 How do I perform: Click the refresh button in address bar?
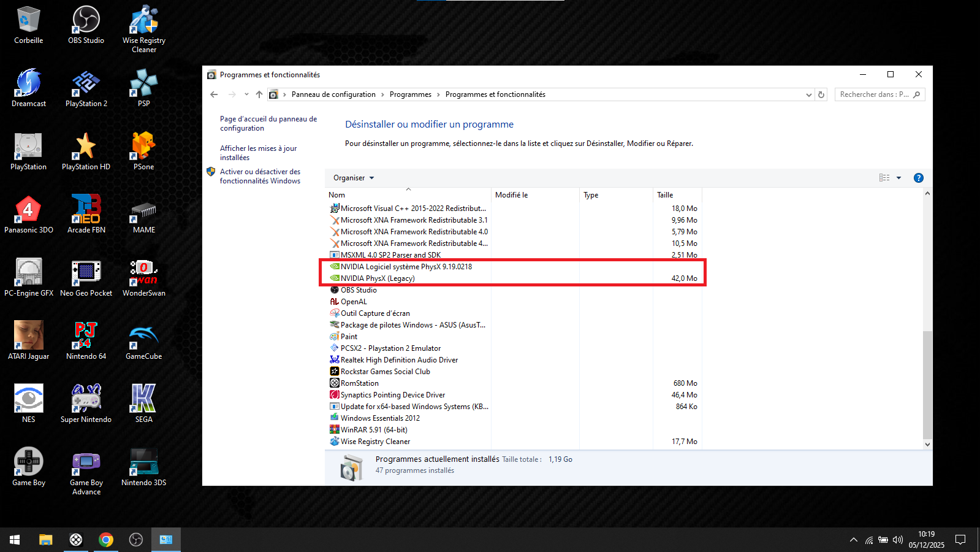(x=821, y=94)
